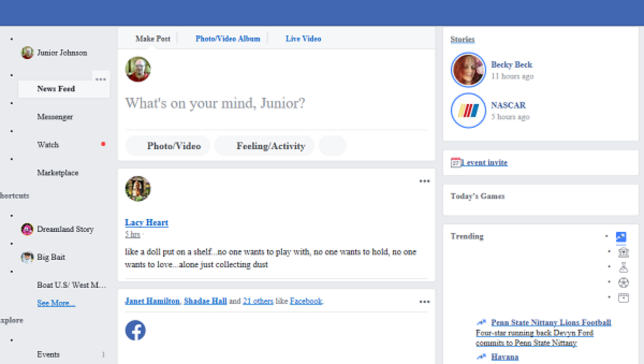The width and height of the screenshot is (644, 364).
Task: Open the Stories header link
Action: 463,39
